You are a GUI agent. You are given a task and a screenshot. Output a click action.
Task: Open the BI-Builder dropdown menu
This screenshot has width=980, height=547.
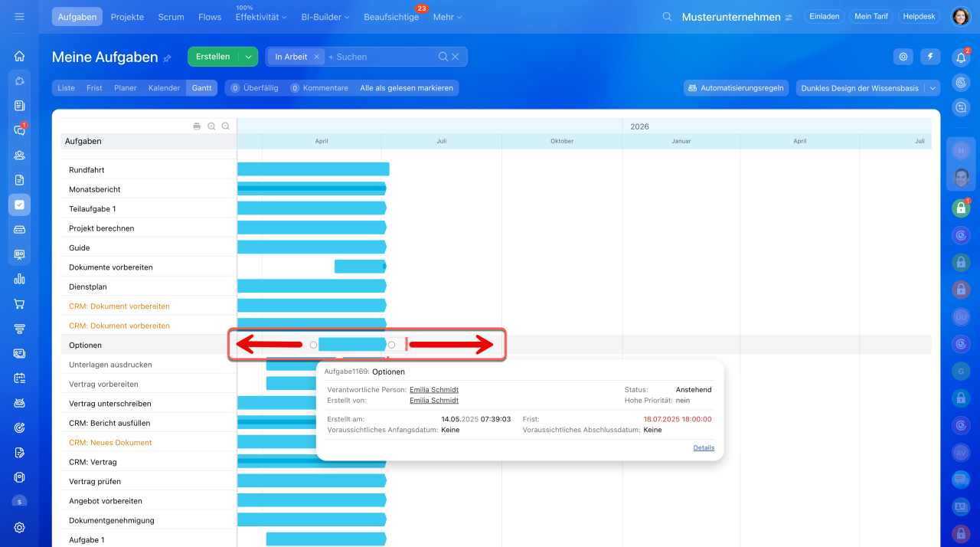click(x=325, y=16)
